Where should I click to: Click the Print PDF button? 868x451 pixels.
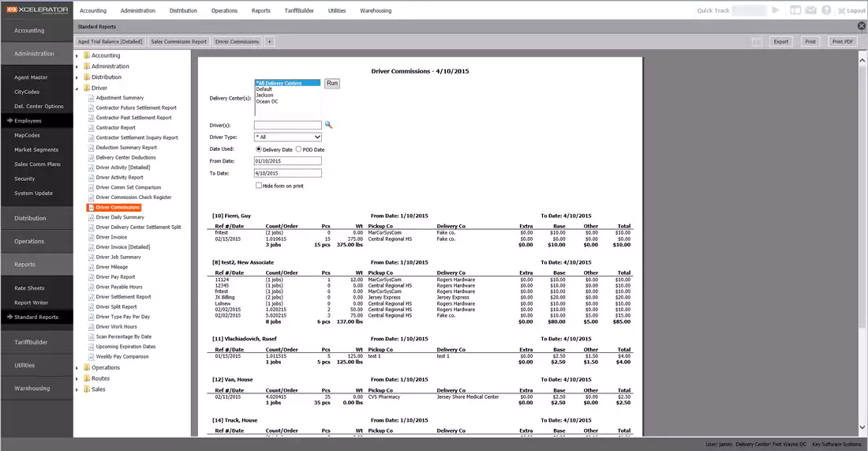point(842,41)
